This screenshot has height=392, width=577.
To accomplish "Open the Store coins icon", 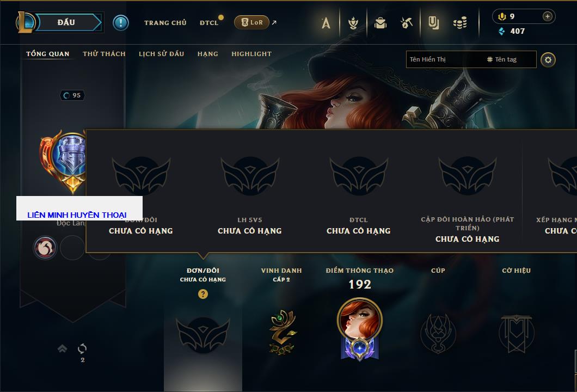I will tap(460, 23).
